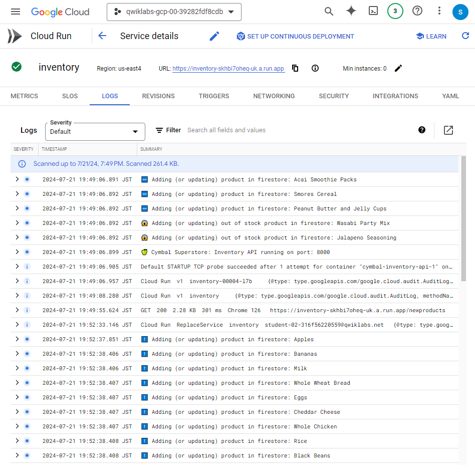Expand the STARTUP TCP probe log entry

[x=17, y=267]
